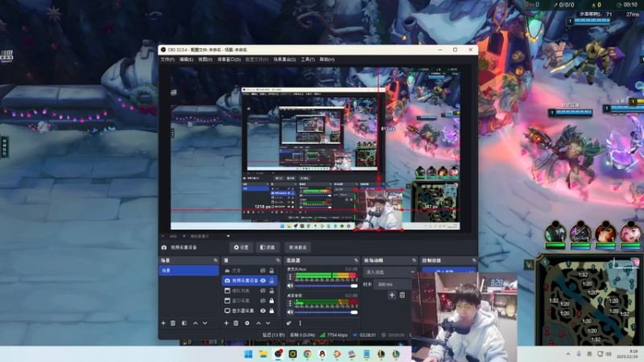Toggle visibility of the third source row
644x362 pixels.
tap(263, 290)
